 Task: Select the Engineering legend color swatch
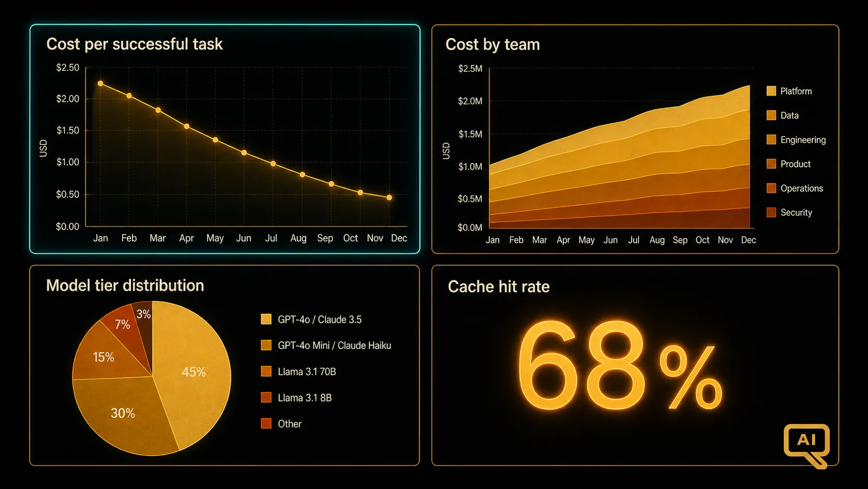click(771, 139)
